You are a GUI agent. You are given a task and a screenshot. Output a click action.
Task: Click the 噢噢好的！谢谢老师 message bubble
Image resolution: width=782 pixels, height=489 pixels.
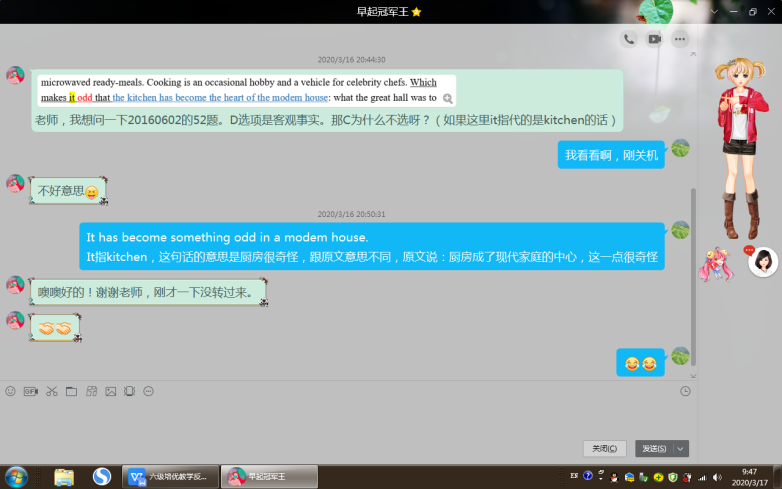click(148, 293)
